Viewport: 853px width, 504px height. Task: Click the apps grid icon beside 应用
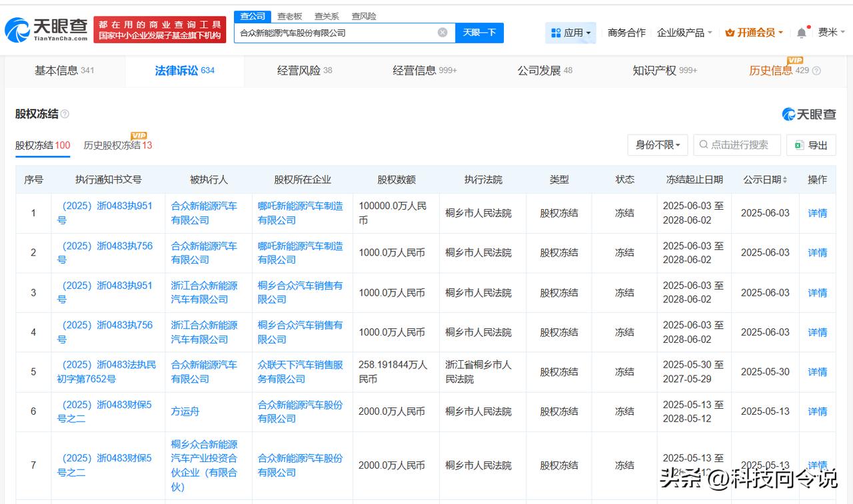(556, 33)
